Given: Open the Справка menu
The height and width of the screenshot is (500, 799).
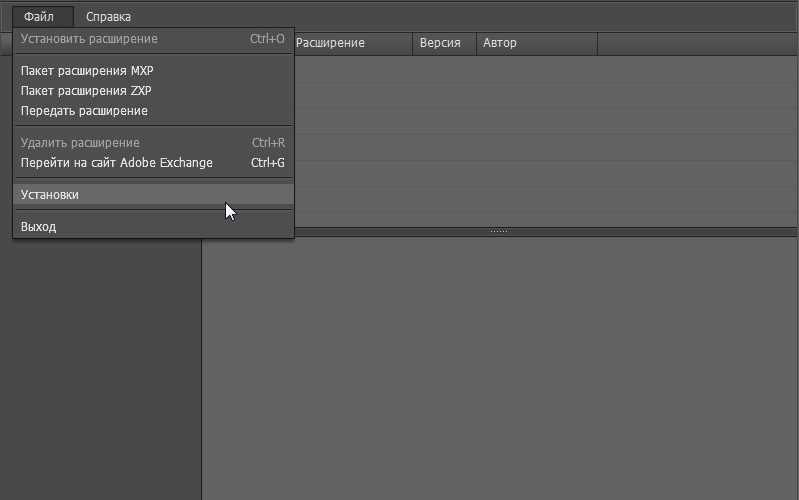Looking at the screenshot, I should pos(108,16).
